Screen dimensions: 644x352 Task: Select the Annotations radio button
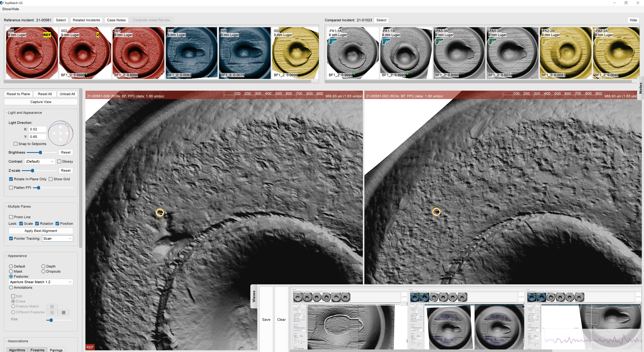click(x=11, y=288)
